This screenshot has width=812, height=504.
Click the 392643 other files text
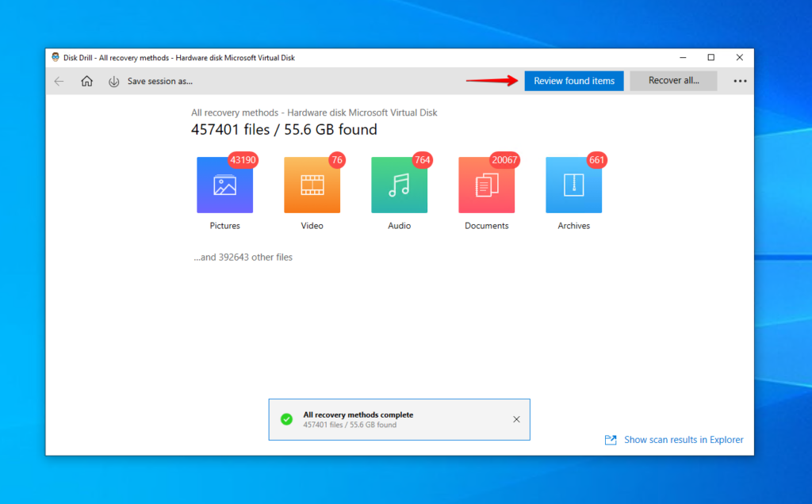pyautogui.click(x=242, y=257)
